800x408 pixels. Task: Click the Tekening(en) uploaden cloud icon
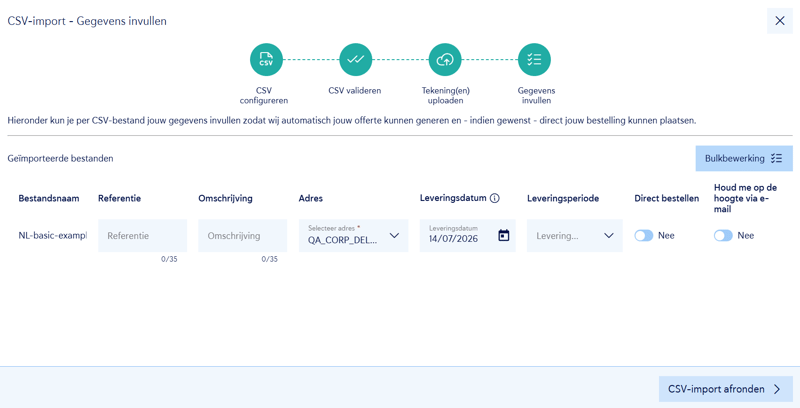click(x=445, y=60)
